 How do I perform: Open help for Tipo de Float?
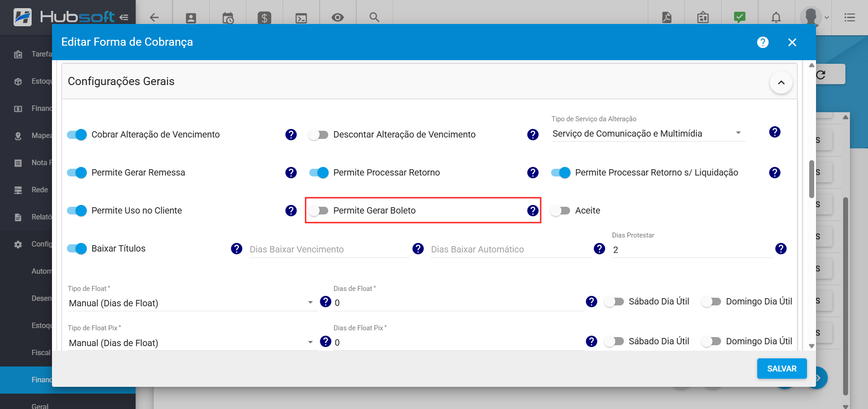325,301
